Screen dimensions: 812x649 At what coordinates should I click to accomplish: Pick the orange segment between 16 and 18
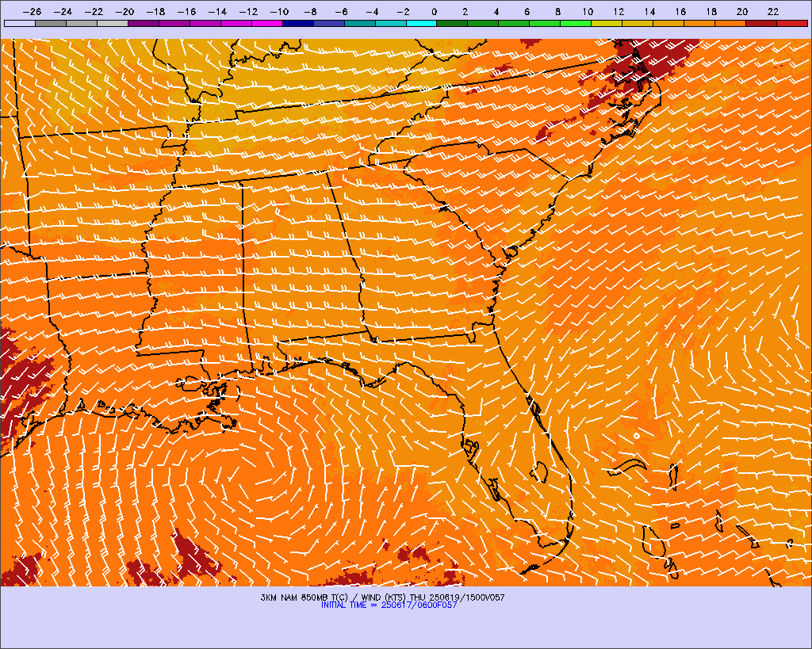coord(699,23)
